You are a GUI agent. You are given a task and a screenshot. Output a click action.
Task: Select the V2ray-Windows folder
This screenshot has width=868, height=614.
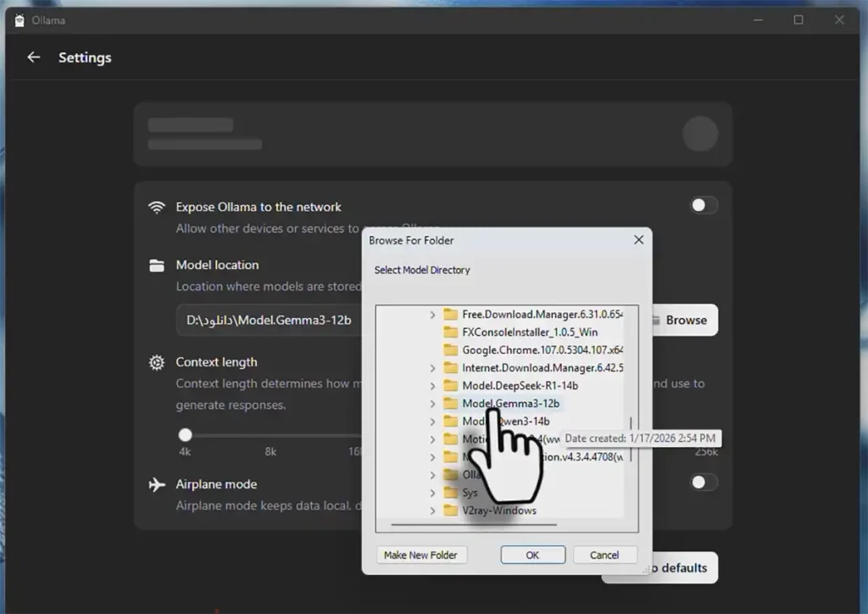tap(499, 510)
